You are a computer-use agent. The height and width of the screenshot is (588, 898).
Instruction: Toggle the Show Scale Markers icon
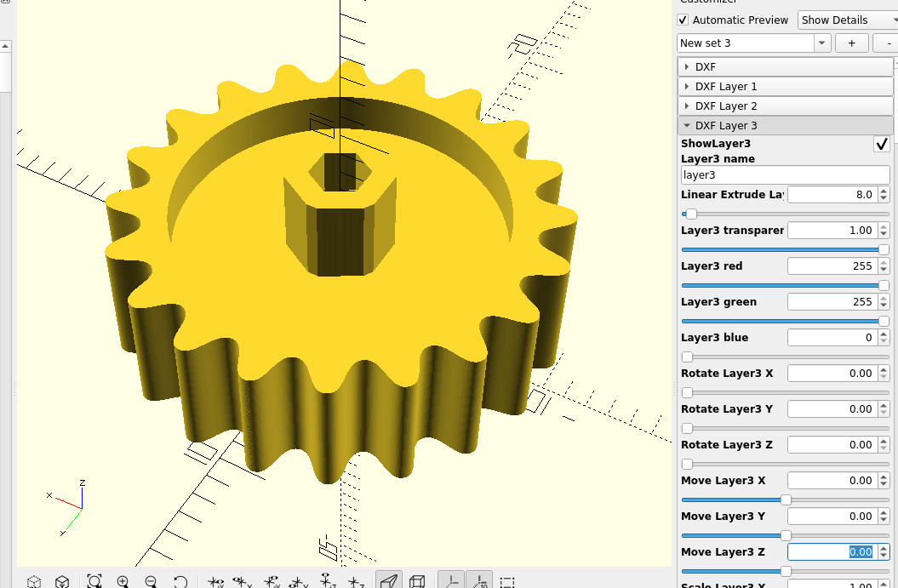[479, 581]
